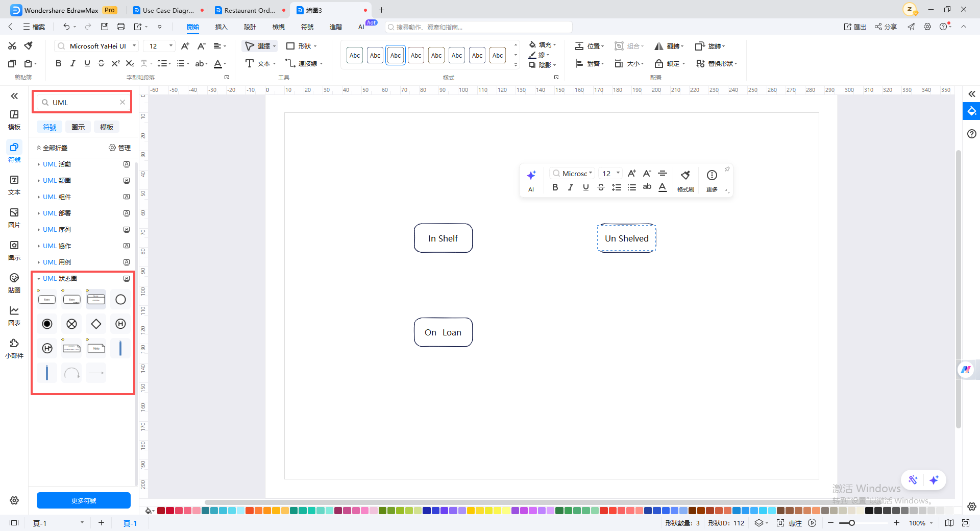Open the 圖片 pictures sidebar panel

point(14,218)
